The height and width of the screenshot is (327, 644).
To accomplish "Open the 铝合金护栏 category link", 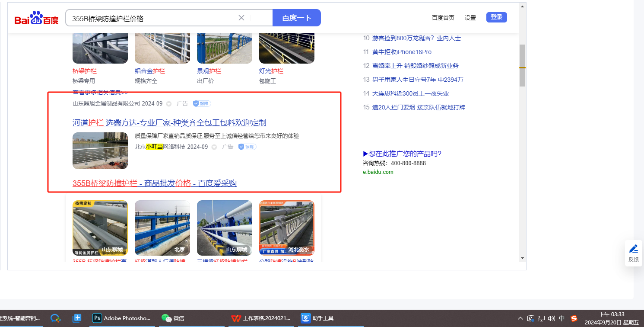I will (150, 71).
